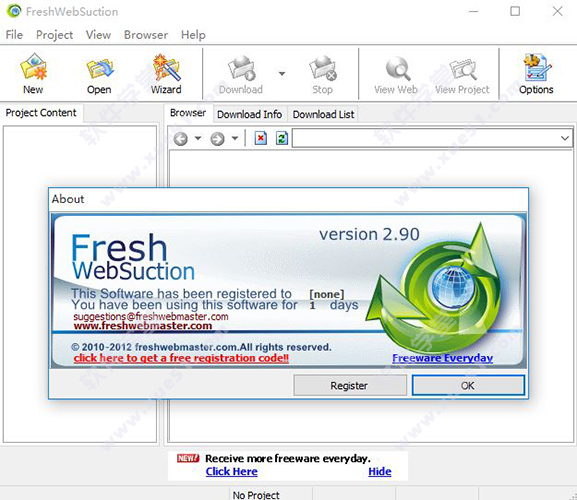
Task: Close the FreshWebSuction window
Action: [557, 11]
